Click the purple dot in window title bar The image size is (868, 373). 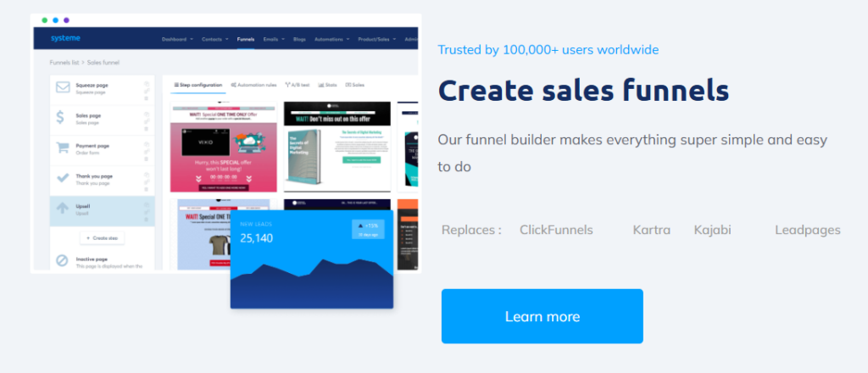pyautogui.click(x=66, y=20)
